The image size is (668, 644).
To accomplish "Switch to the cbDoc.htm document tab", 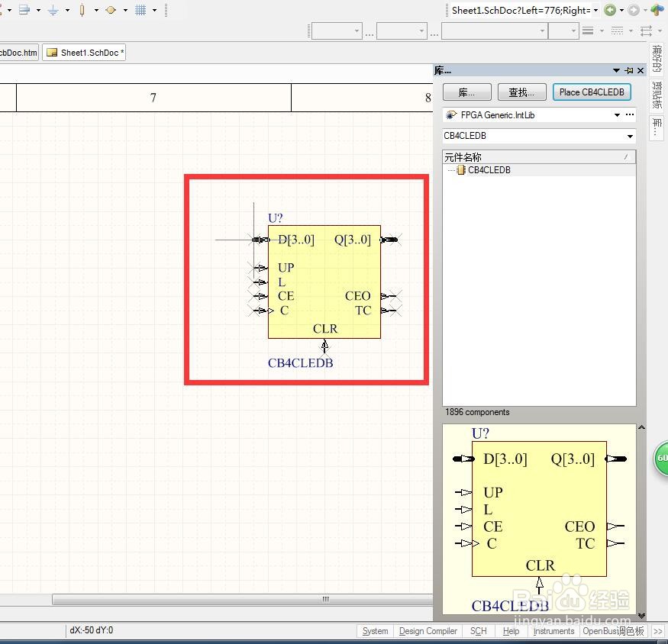I will tap(19, 53).
